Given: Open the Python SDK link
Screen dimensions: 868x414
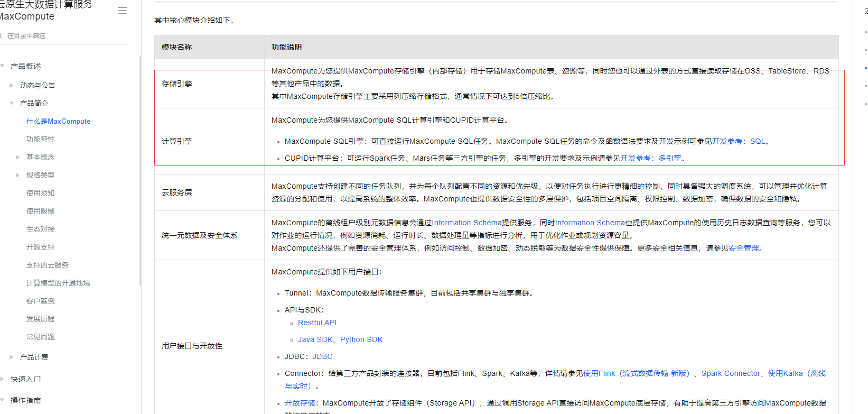Looking at the screenshot, I should 361,339.
